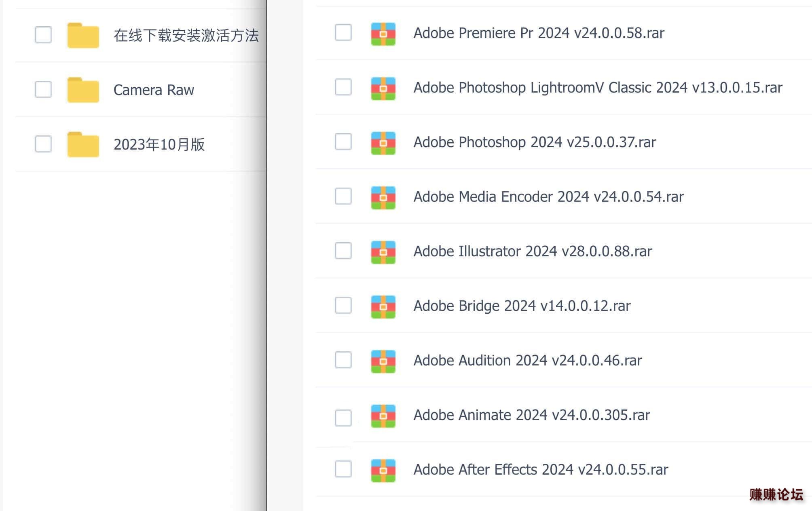812x511 pixels.
Task: Tick the checkbox for 2023年10月版 folder
Action: click(43, 144)
